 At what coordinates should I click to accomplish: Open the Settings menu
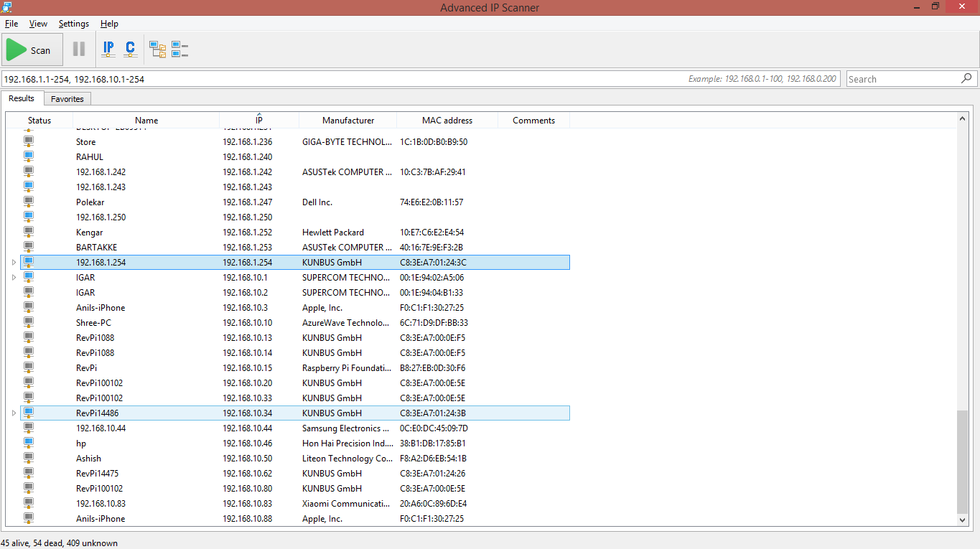click(x=74, y=24)
